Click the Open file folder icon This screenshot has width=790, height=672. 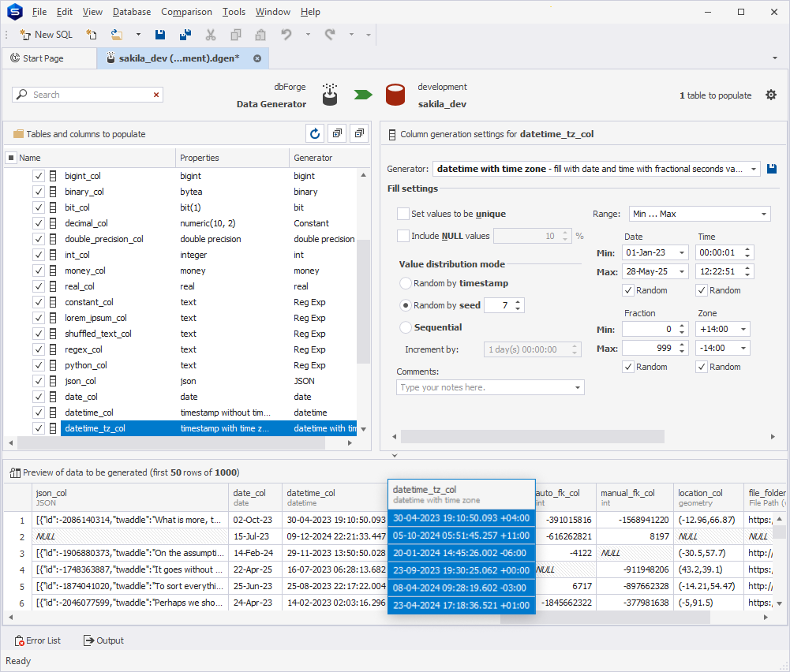[116, 35]
